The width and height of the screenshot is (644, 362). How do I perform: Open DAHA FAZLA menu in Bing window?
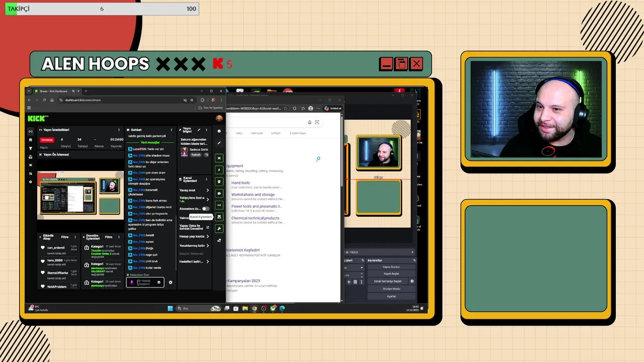(x=299, y=133)
